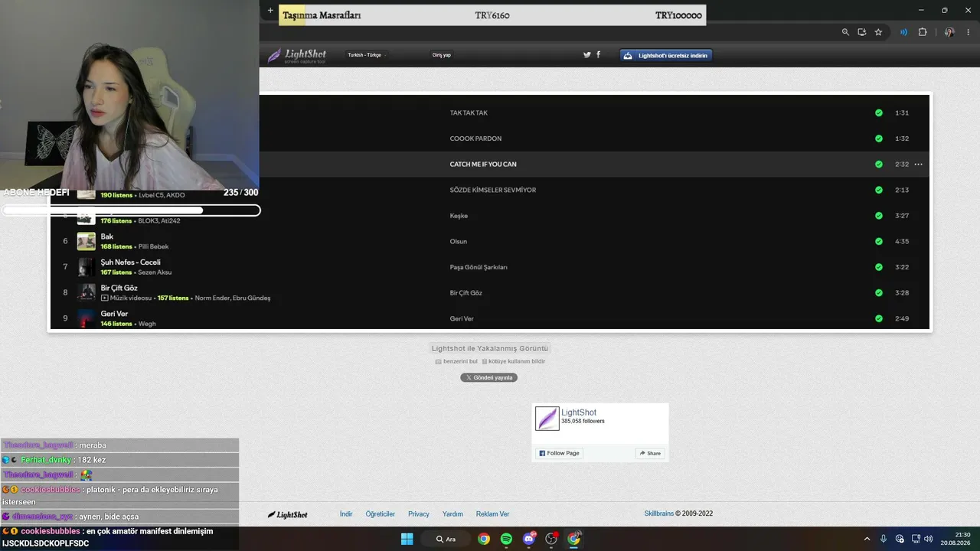Click the Bak song album thumbnail
980x551 pixels.
pyautogui.click(x=87, y=241)
